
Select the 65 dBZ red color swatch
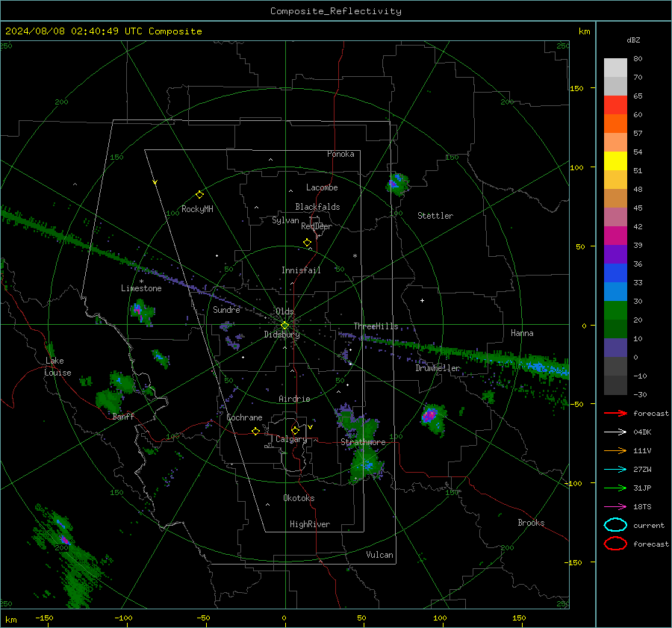[615, 105]
